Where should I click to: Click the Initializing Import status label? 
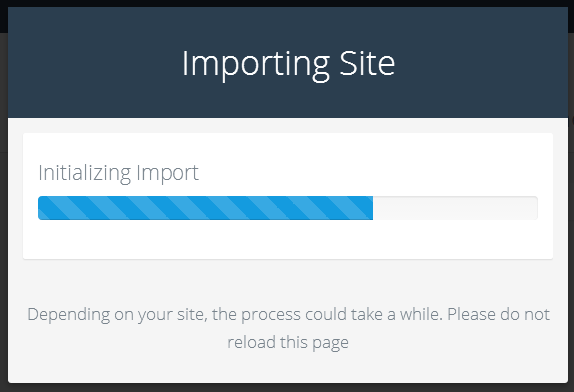coord(118,172)
